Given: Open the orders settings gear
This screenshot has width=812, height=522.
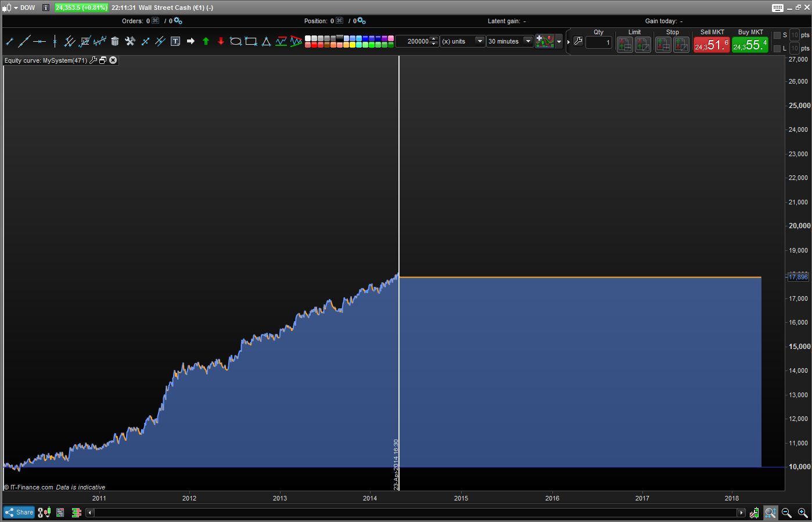Looking at the screenshot, I should pos(178,21).
